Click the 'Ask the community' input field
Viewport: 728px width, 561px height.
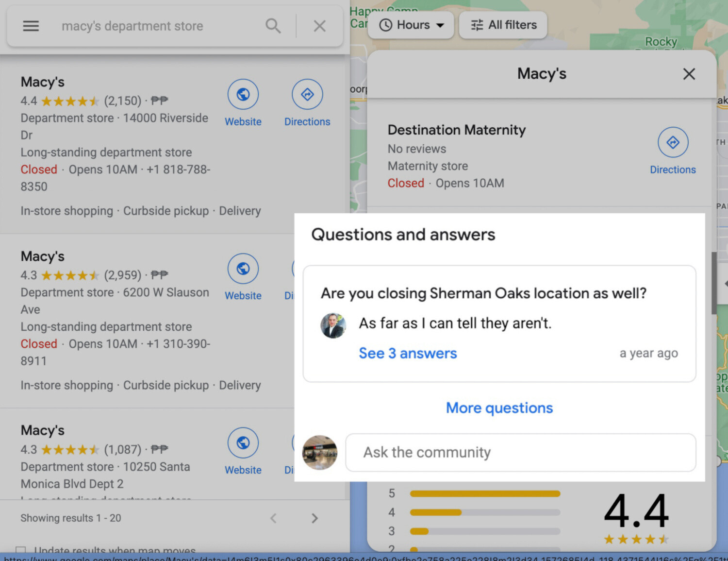[520, 452]
